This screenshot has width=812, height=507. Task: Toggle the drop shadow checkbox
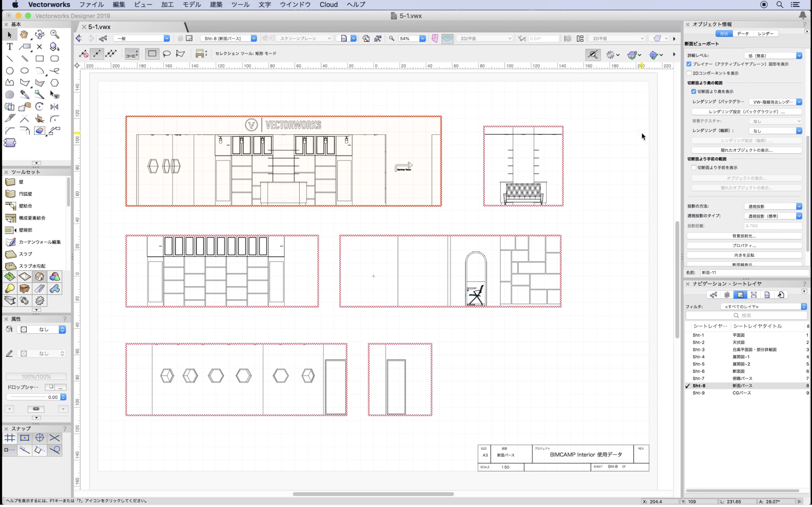click(51, 387)
